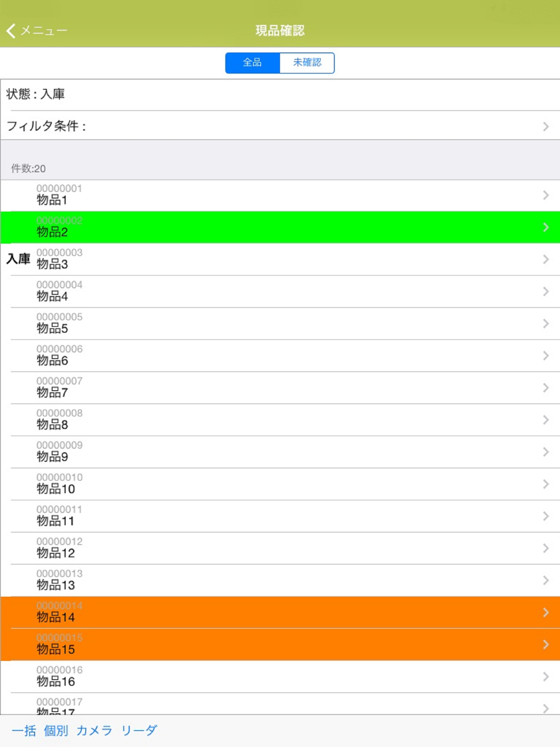560x747 pixels.
Task: Tap chevron on the 物品2 row
Action: coord(546,227)
